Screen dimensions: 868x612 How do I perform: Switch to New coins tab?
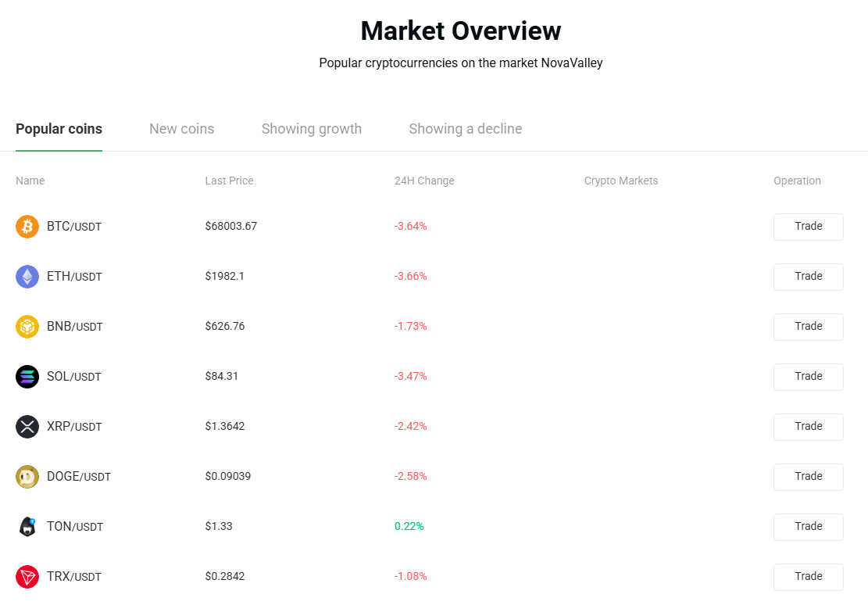181,129
